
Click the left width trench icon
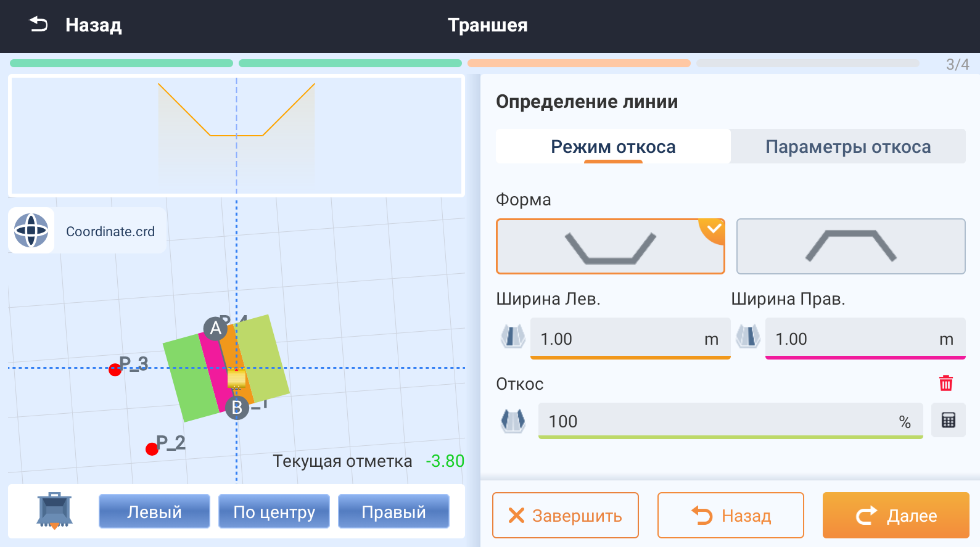pos(513,337)
